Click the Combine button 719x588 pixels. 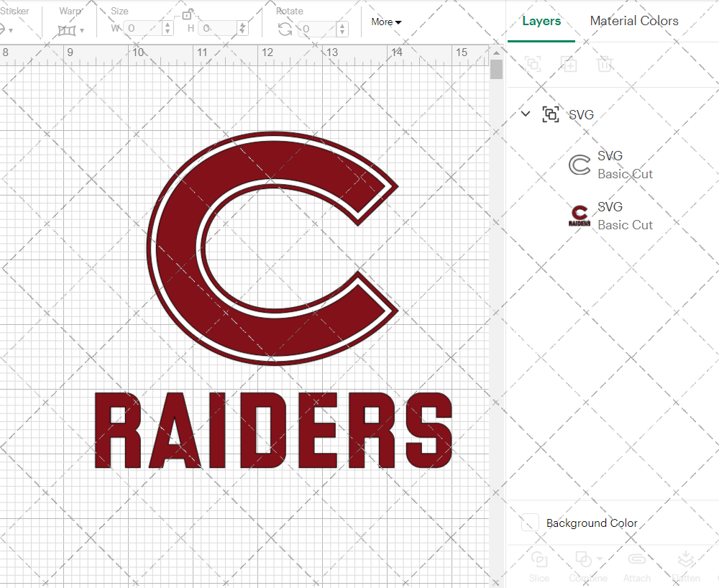pyautogui.click(x=588, y=567)
